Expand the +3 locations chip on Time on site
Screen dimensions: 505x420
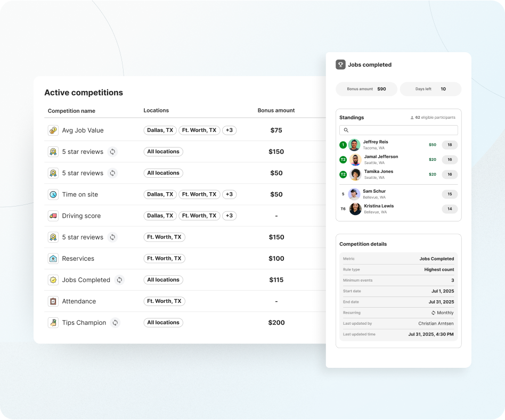click(229, 194)
